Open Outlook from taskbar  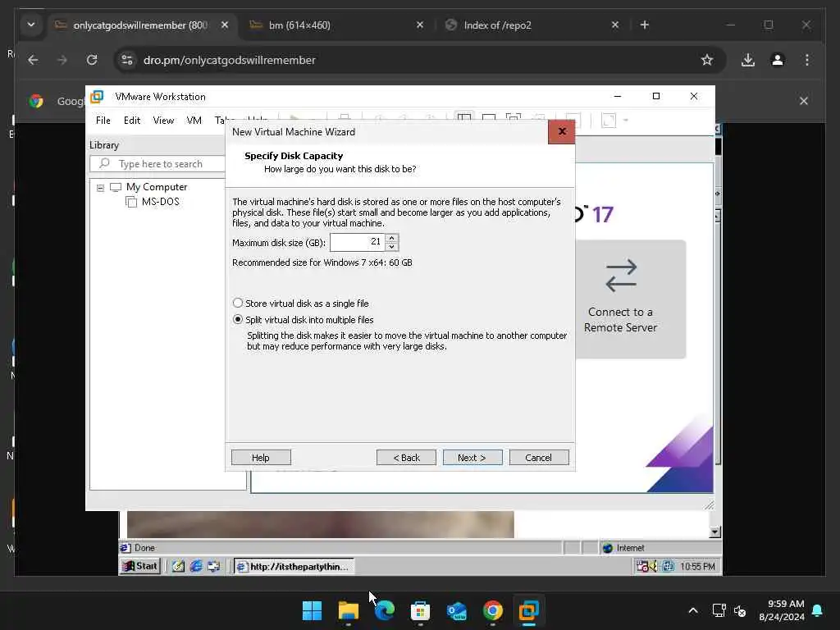click(x=457, y=610)
